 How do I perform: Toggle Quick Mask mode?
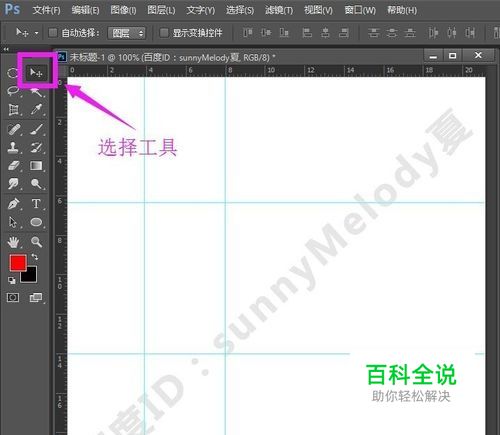[13, 297]
